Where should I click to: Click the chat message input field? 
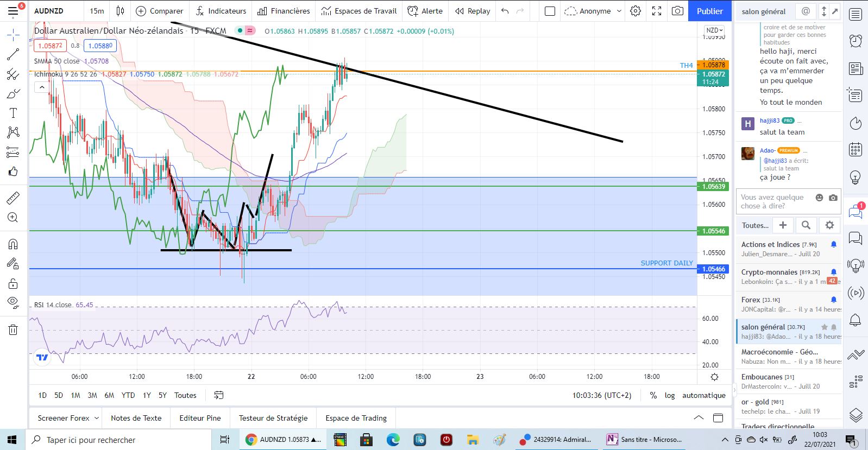[775, 201]
